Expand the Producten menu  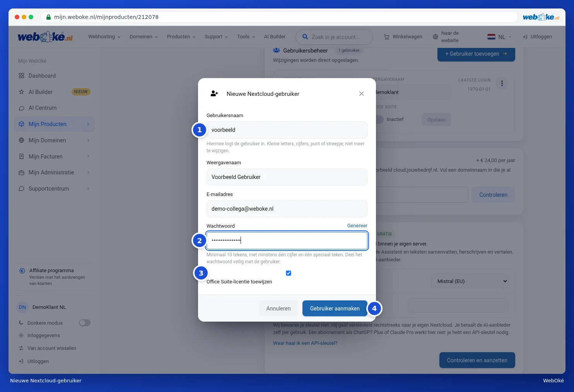point(181,37)
